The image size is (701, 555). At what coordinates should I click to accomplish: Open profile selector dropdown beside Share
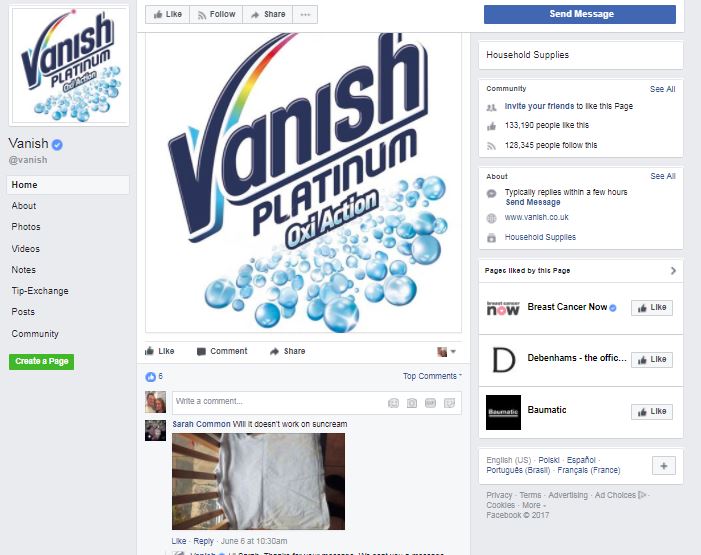point(446,352)
